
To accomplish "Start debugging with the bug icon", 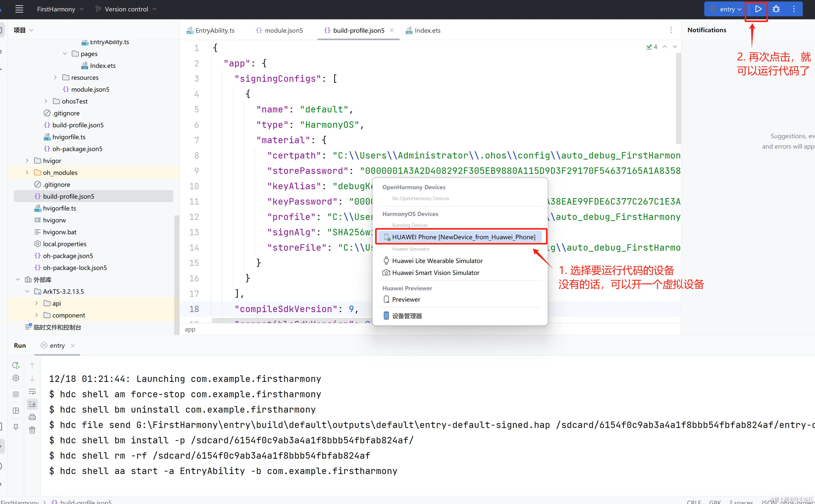I will [x=776, y=9].
